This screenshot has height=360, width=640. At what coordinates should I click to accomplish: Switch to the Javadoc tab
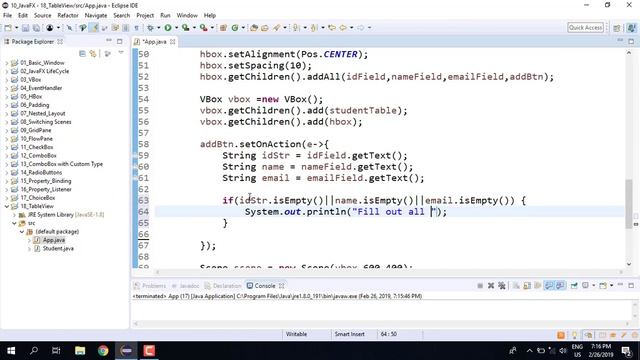pos(185,286)
